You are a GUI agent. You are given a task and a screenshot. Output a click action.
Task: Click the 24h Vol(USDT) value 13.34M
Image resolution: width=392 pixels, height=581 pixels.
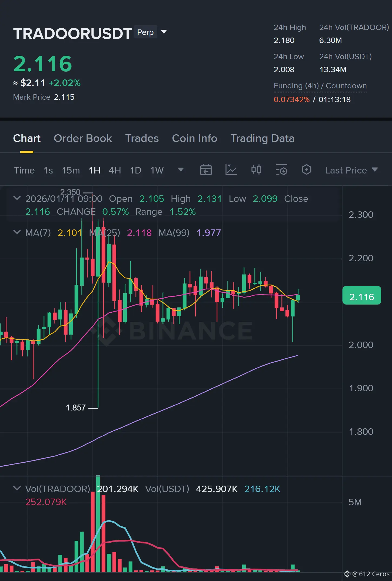pos(333,69)
